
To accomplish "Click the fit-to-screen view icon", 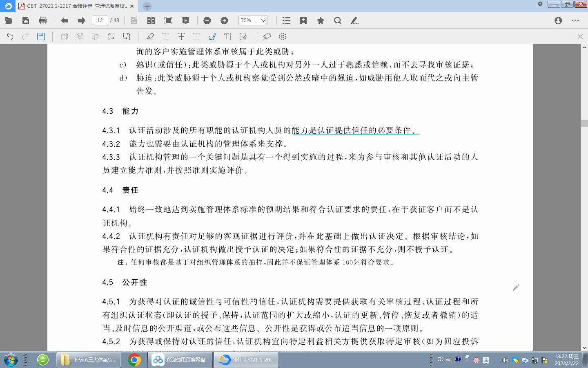I will (168, 20).
